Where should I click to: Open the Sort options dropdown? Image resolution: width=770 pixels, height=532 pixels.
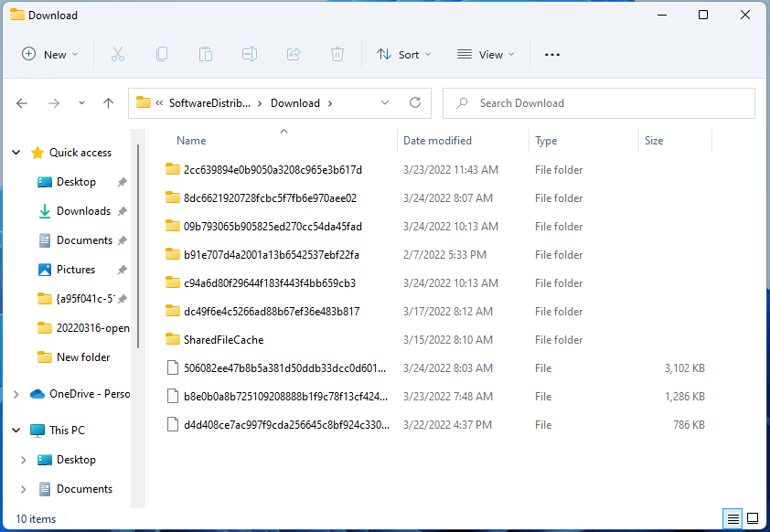click(x=403, y=55)
